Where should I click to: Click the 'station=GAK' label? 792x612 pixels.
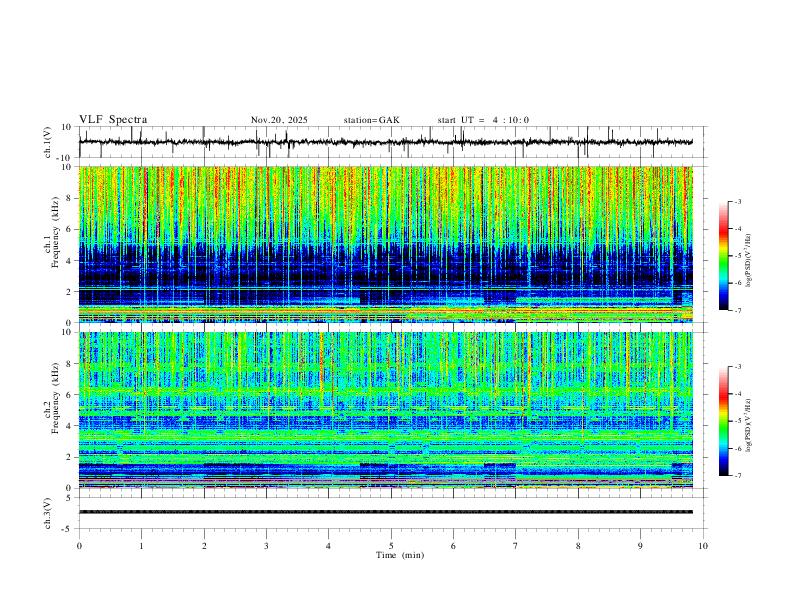371,120
